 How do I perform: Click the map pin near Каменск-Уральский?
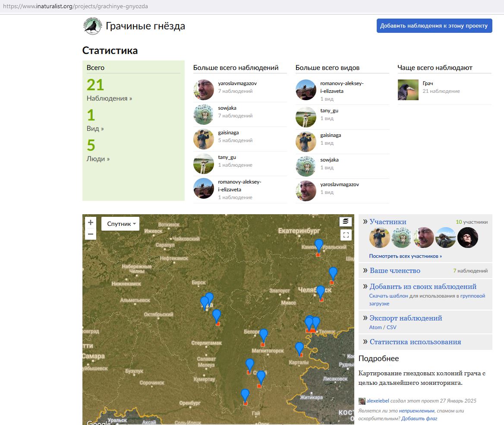(x=318, y=245)
